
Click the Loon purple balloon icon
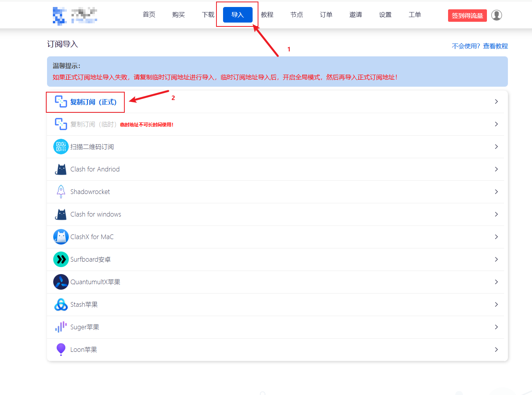(61, 349)
